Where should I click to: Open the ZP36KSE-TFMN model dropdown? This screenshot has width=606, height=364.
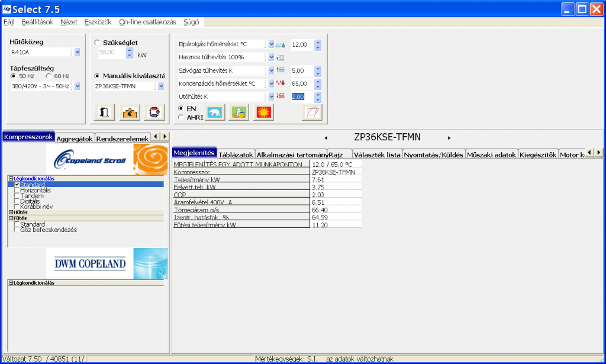click(x=161, y=86)
